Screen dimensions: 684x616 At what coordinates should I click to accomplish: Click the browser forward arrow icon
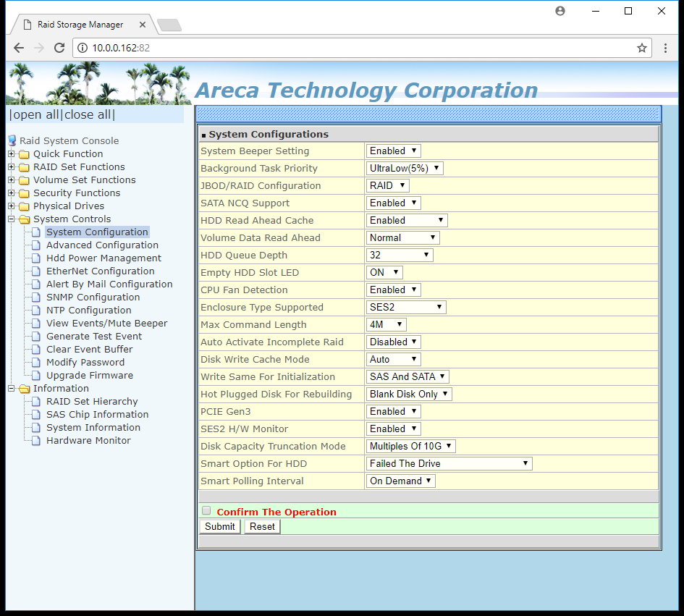39,48
